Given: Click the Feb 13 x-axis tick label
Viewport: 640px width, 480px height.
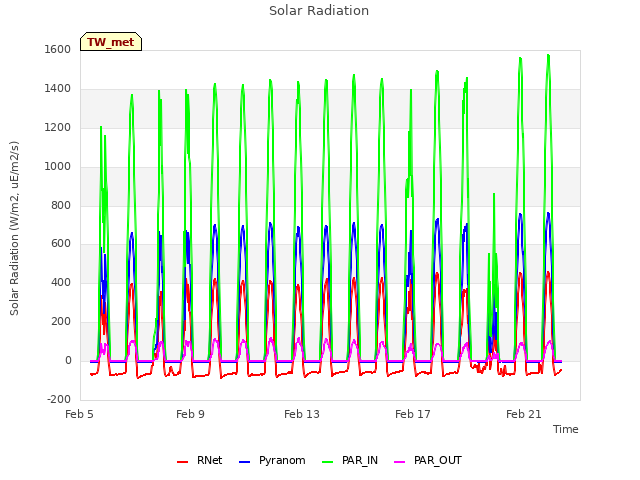Looking at the screenshot, I should click(302, 414).
